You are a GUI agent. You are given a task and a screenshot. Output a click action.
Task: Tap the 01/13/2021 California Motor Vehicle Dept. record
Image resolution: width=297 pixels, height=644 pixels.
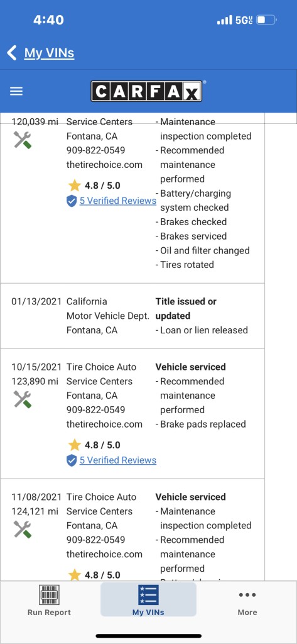click(x=132, y=316)
